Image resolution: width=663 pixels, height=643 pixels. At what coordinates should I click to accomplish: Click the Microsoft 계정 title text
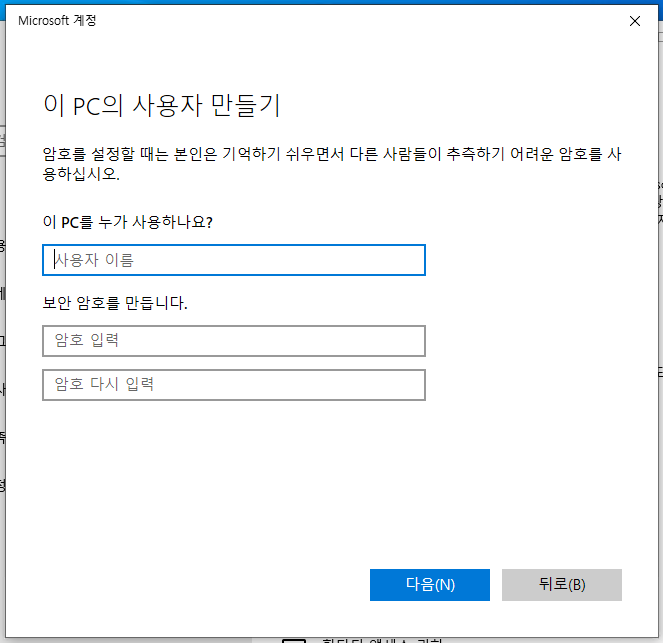(x=57, y=21)
